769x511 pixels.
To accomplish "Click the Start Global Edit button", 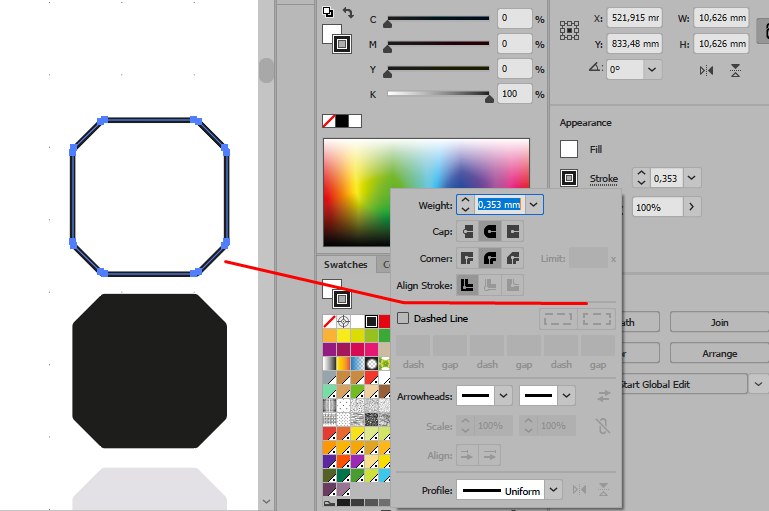I will tap(684, 384).
